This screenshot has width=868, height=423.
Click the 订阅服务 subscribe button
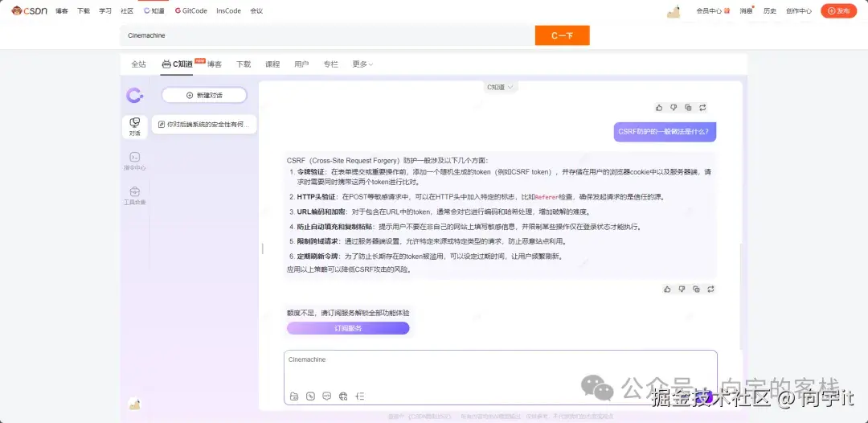(348, 328)
